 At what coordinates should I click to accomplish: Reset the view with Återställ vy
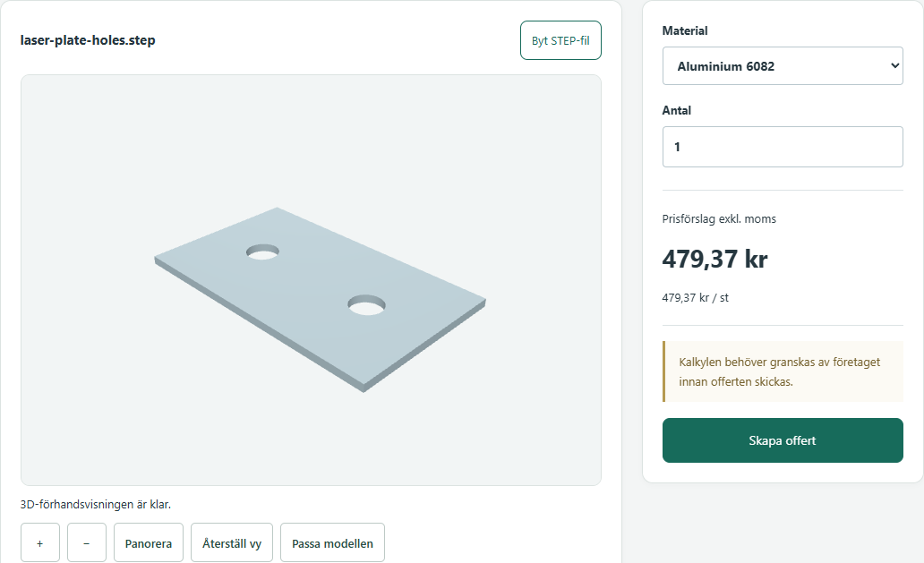232,543
